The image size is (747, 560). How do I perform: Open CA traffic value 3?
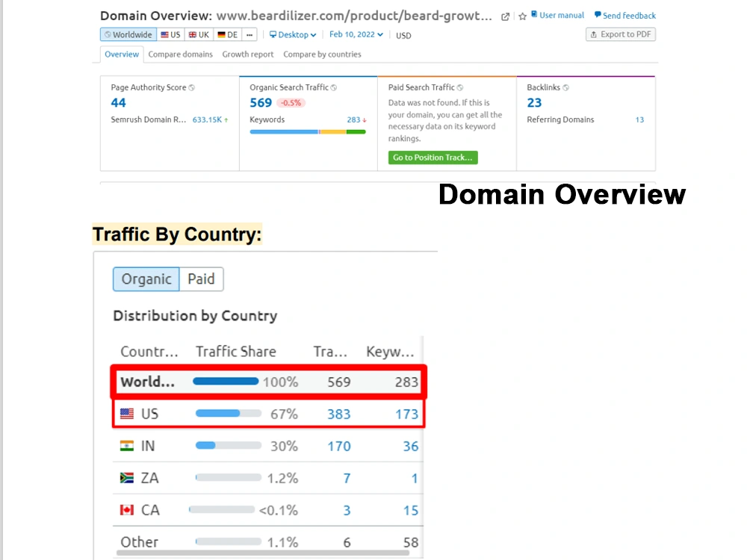(x=347, y=511)
